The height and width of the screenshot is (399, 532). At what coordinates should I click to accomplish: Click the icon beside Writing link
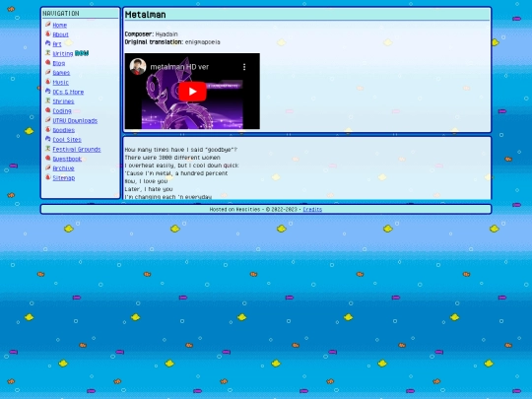tap(48, 53)
